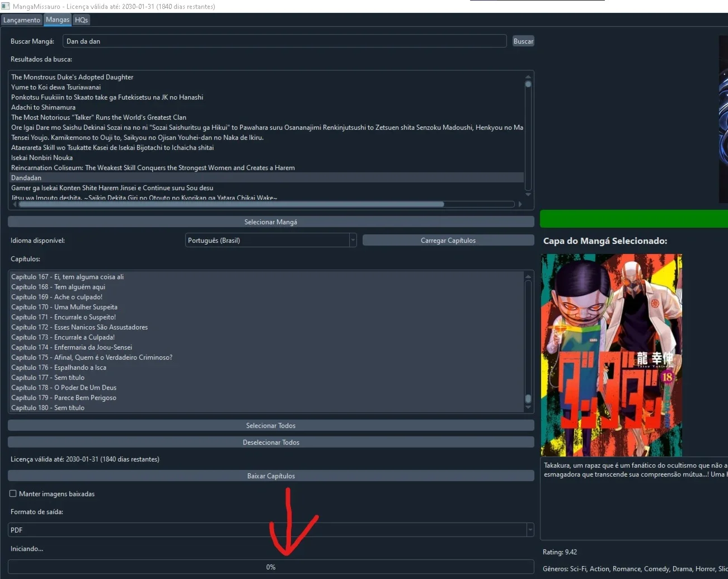Image resolution: width=728 pixels, height=579 pixels.
Task: Click Deselecionar Todos button
Action: click(x=271, y=443)
